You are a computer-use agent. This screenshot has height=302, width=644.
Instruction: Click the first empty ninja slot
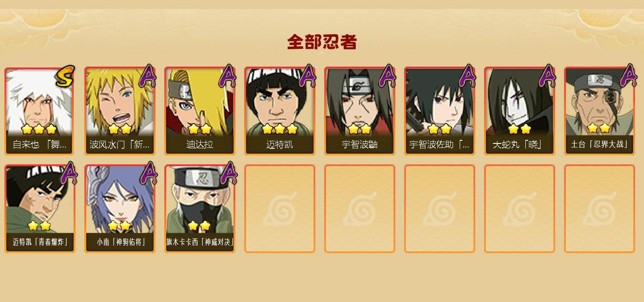click(280, 209)
